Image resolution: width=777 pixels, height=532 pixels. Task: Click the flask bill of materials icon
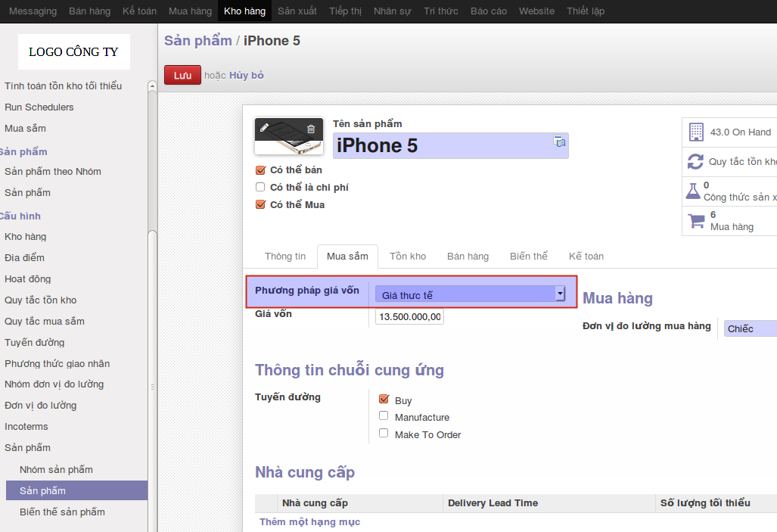pos(693,191)
